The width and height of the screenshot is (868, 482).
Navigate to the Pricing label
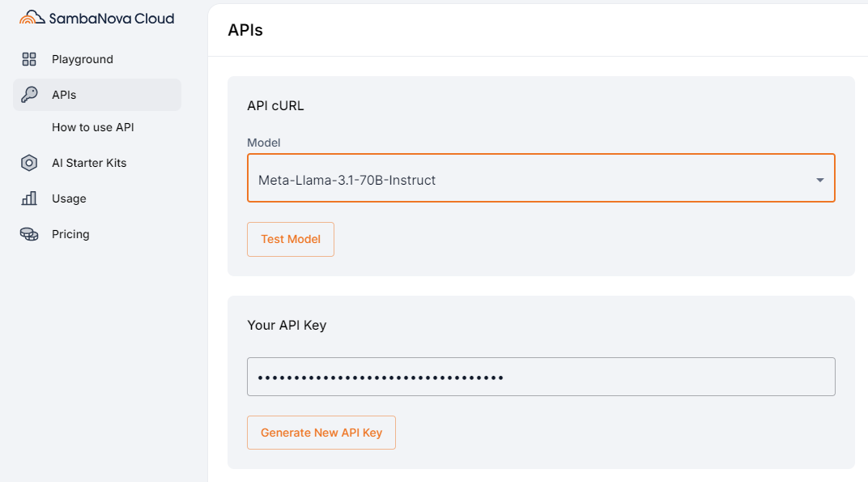tap(70, 234)
